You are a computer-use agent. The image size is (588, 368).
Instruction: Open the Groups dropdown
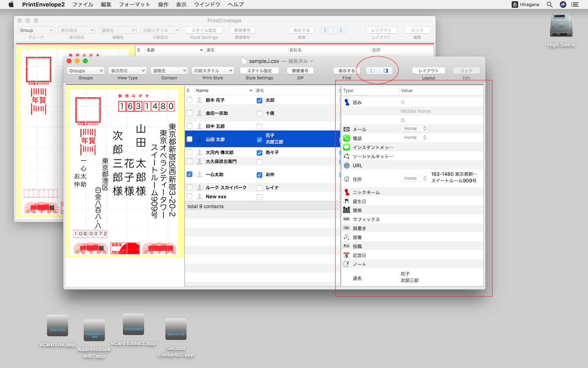[86, 71]
